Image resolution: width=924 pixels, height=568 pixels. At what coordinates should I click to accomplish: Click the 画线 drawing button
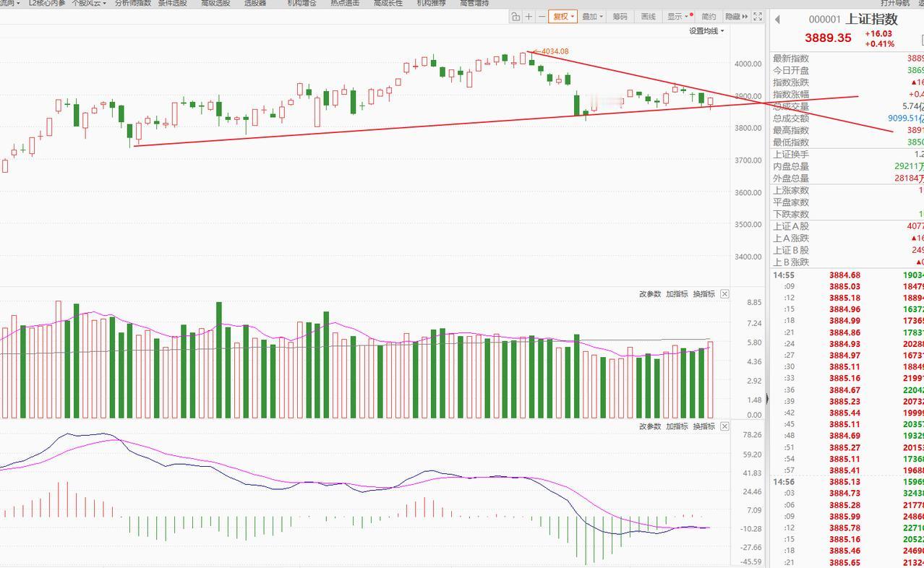648,17
